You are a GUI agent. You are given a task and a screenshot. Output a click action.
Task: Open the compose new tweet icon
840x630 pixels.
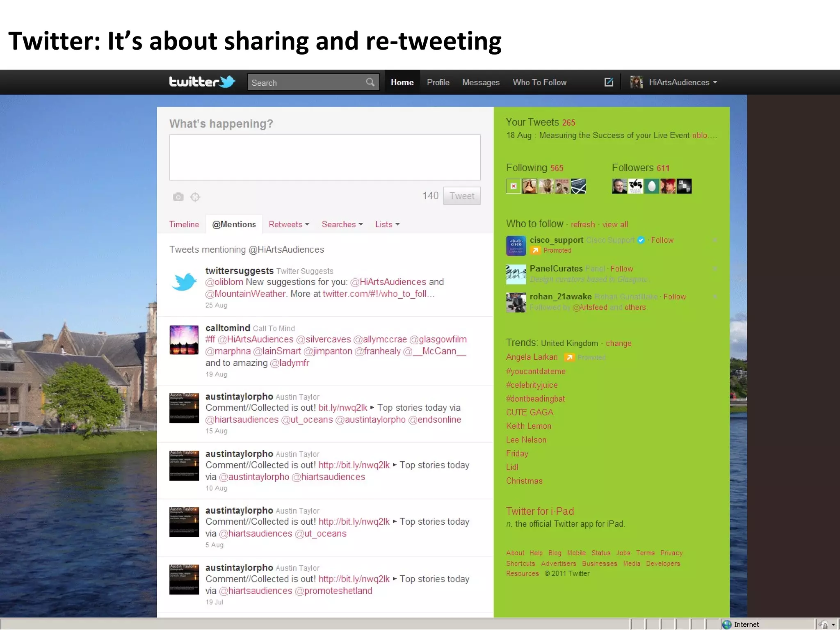coord(609,82)
